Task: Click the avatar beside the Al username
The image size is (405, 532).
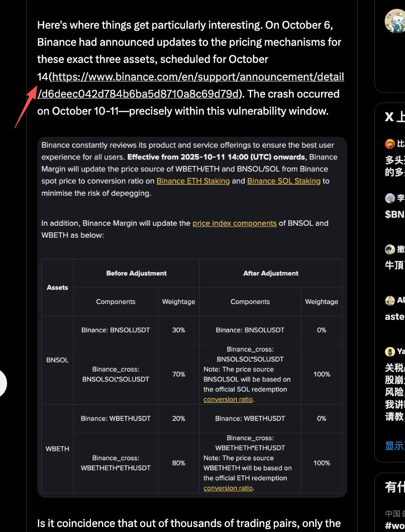Action: pyautogui.click(x=390, y=301)
